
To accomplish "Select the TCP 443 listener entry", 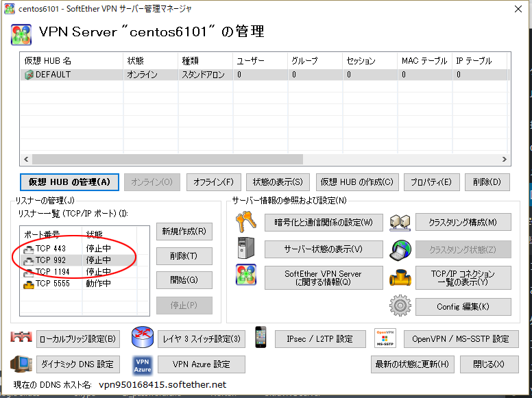I will (51, 249).
